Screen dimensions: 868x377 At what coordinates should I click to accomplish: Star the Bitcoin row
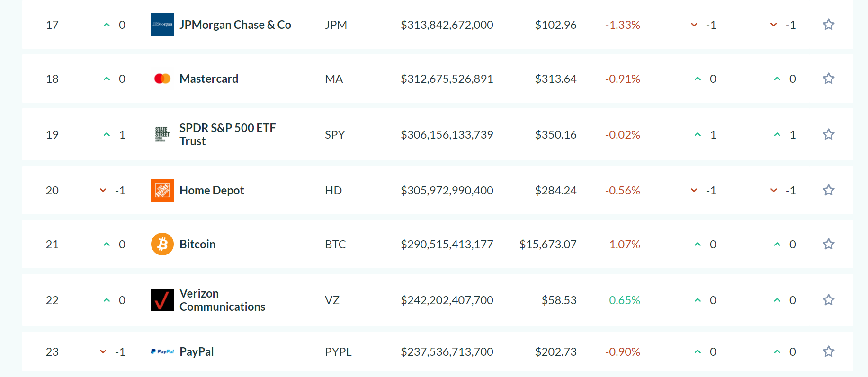pos(828,244)
